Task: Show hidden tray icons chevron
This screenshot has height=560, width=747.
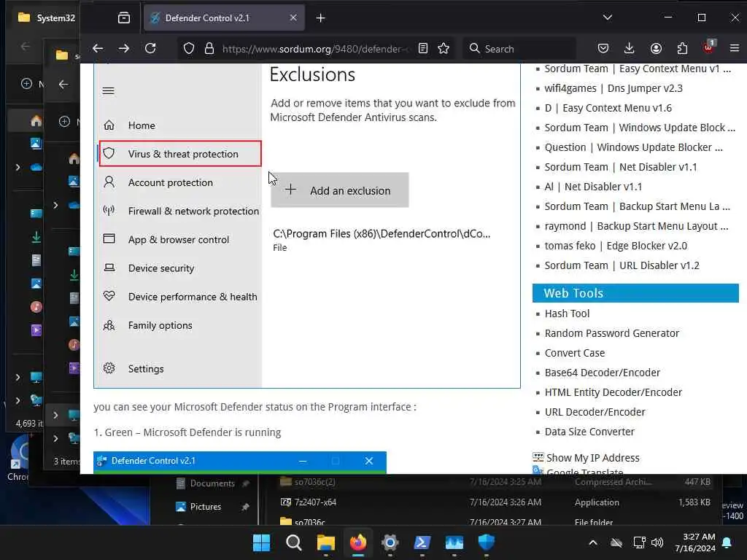Action: tap(592, 542)
